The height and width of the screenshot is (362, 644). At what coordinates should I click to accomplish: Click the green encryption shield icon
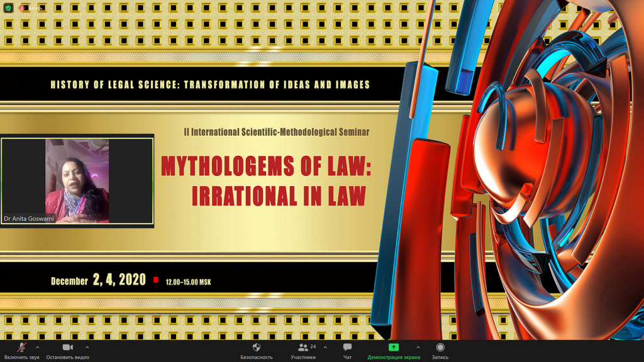(8, 8)
